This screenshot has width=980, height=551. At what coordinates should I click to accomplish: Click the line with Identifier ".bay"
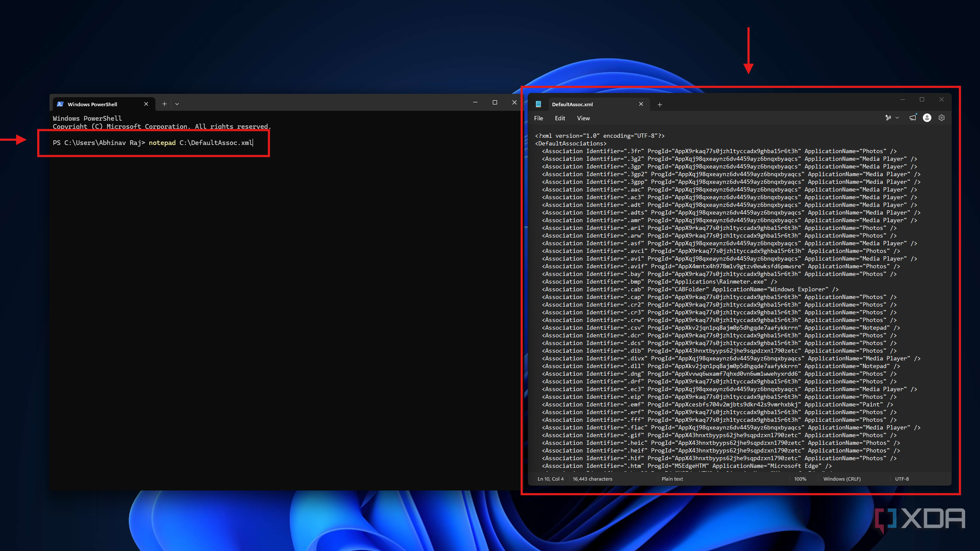point(719,274)
